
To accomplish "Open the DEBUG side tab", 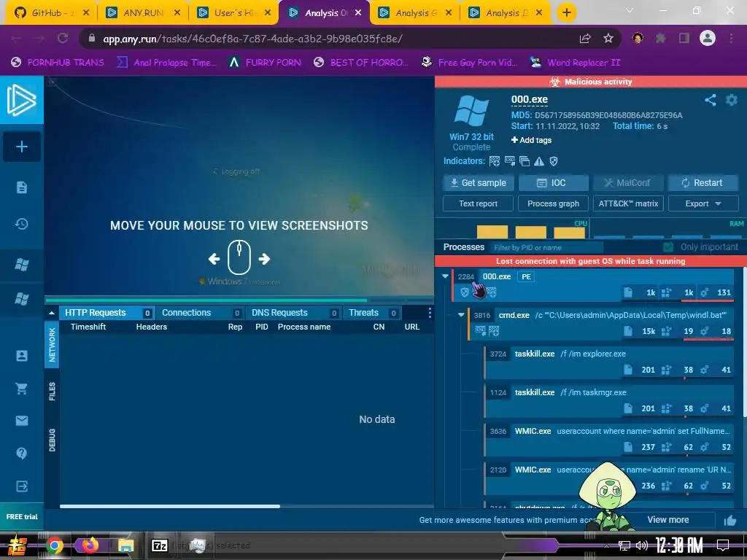I will 52,440.
